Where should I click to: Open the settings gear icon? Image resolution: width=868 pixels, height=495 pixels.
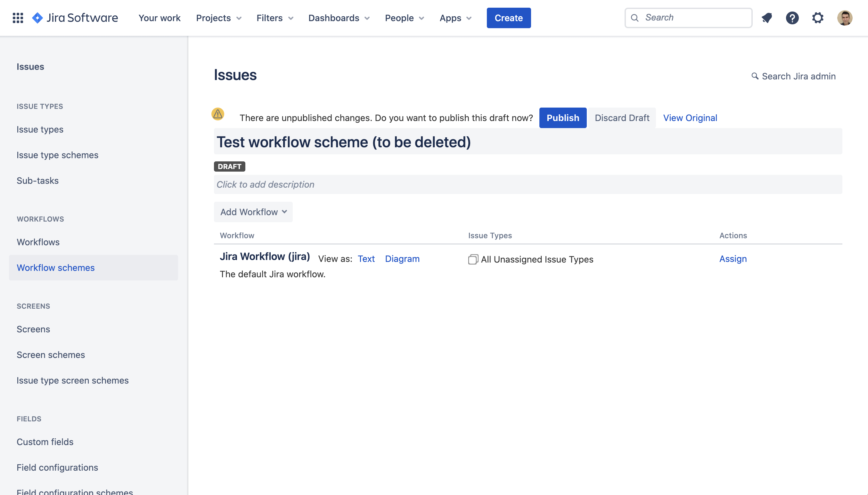[818, 18]
